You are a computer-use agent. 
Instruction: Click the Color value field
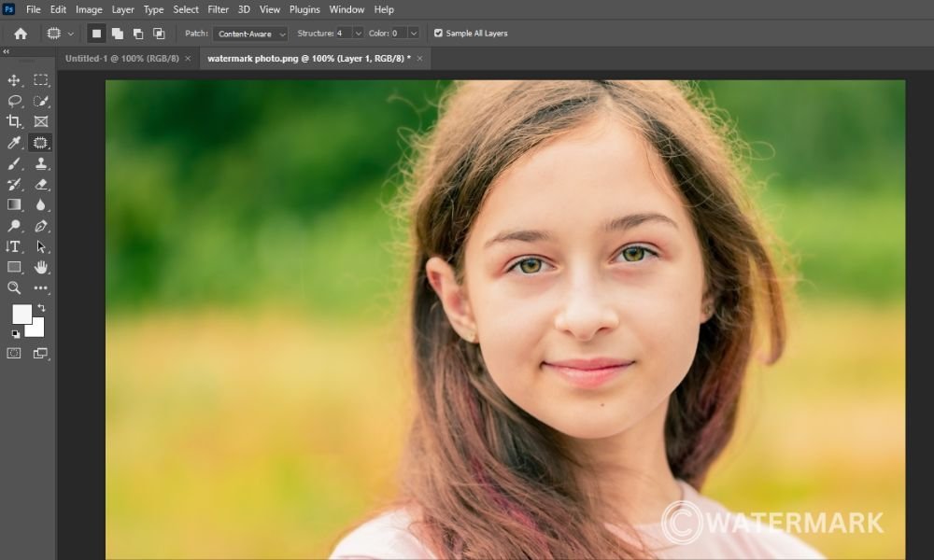coord(399,34)
